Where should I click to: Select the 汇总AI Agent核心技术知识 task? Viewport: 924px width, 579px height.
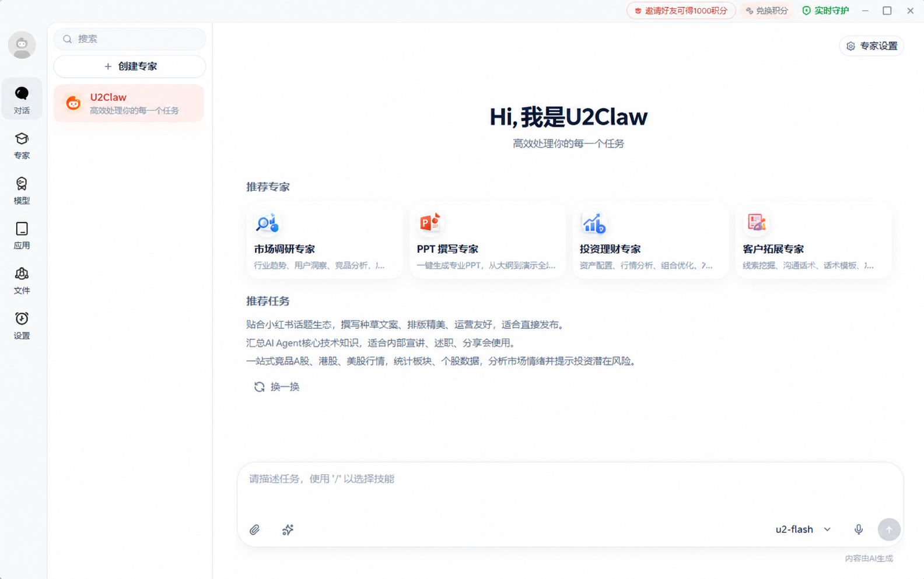[x=382, y=343]
